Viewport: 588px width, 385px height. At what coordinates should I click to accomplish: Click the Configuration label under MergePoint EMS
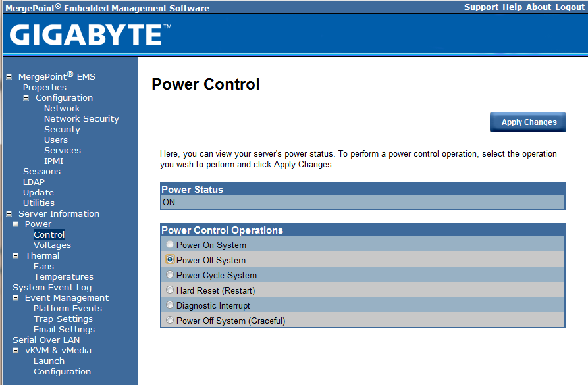[64, 98]
